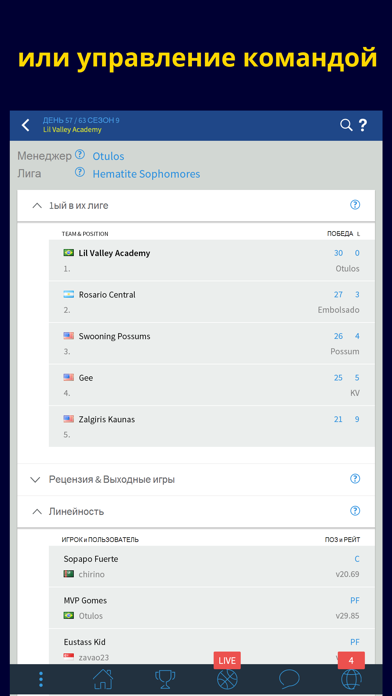Click wins value 30 for Lil Valley Academy
The image size is (392, 696).
tap(338, 253)
